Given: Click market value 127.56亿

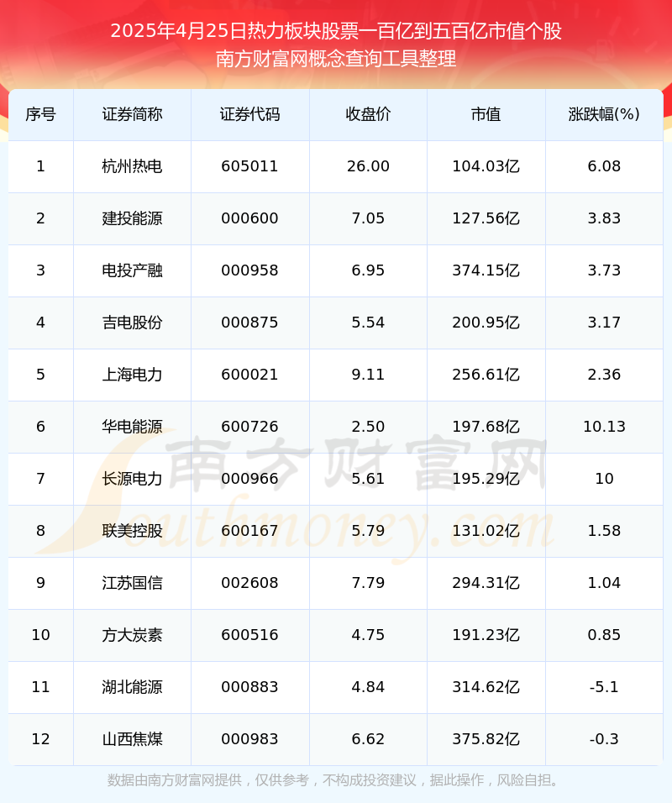Looking at the screenshot, I should click(486, 218).
